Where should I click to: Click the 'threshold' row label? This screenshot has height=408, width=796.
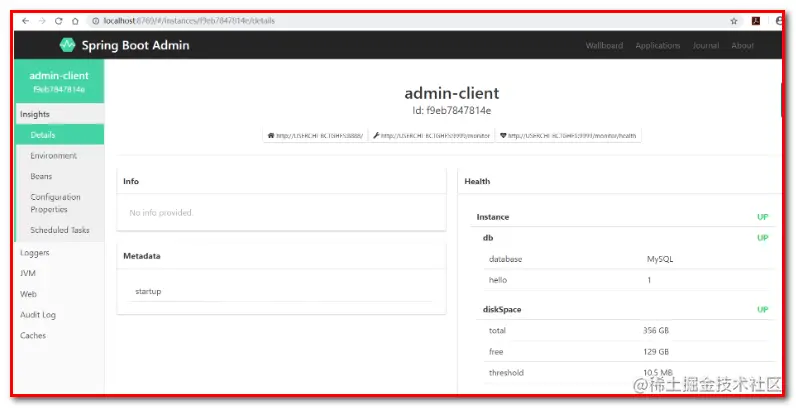[506, 372]
